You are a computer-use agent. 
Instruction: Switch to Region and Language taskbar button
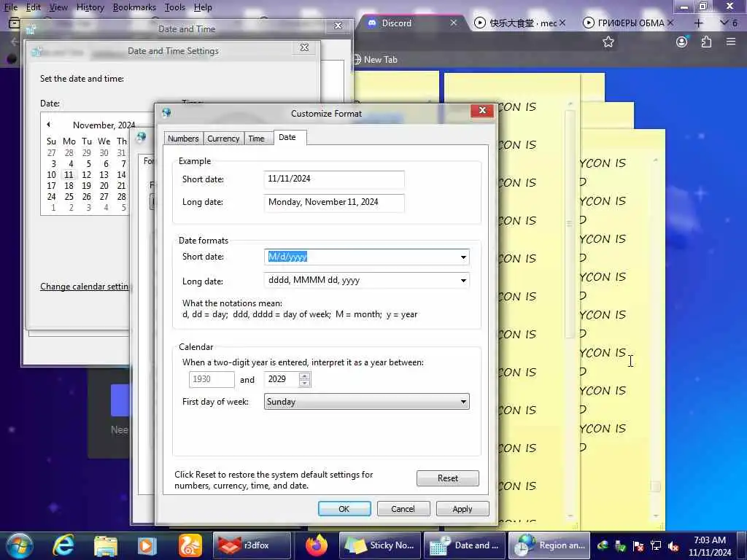[x=549, y=545]
